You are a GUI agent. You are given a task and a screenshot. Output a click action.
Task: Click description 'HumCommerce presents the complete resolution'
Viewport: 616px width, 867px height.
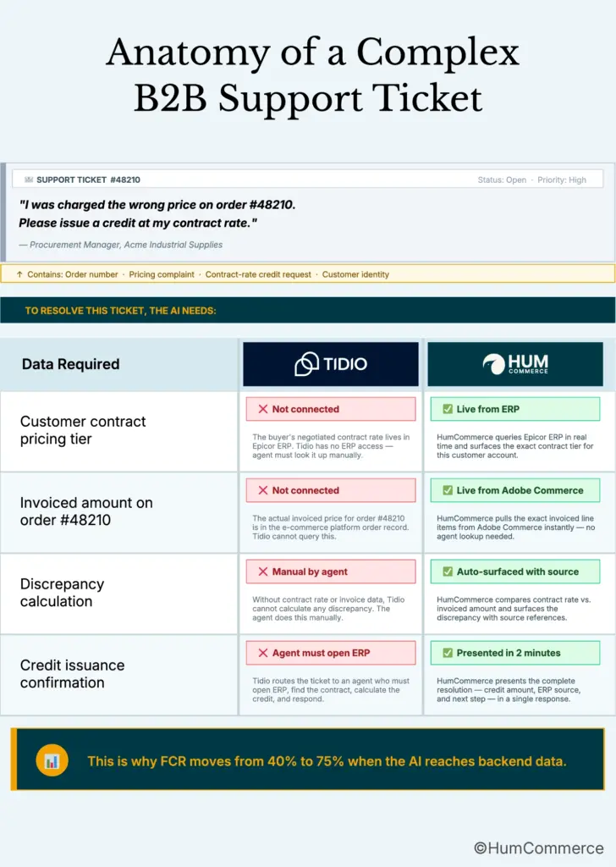[509, 690]
